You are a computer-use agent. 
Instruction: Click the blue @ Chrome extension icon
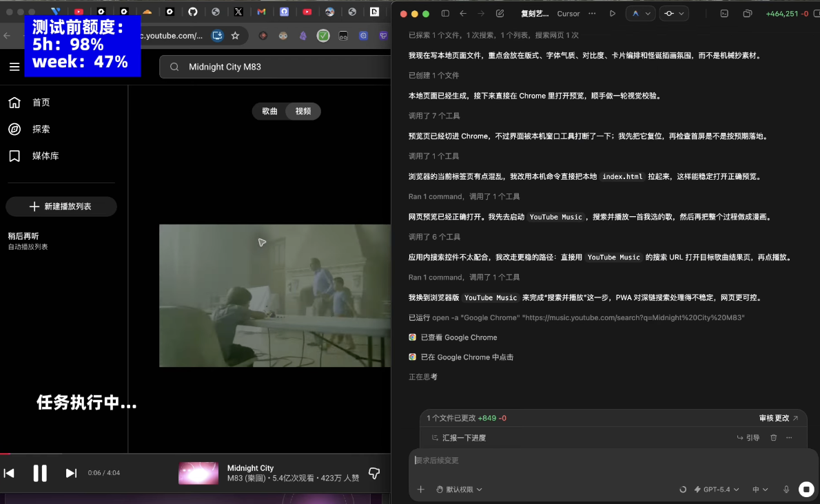point(363,36)
